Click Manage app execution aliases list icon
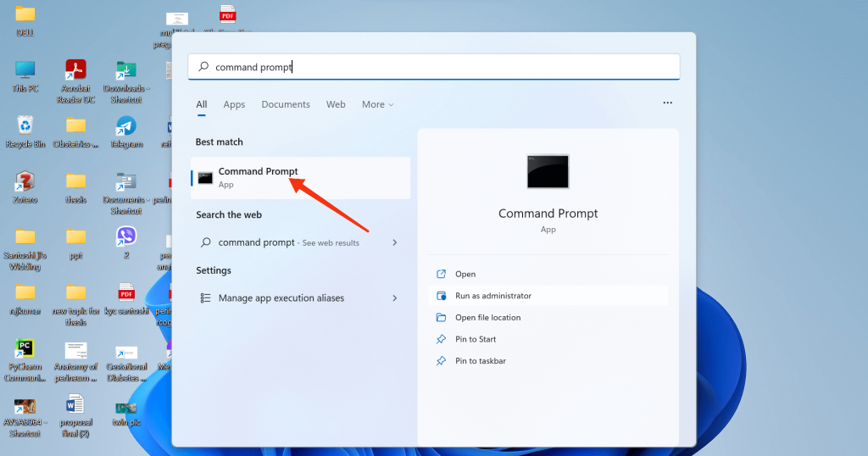 pyautogui.click(x=205, y=298)
